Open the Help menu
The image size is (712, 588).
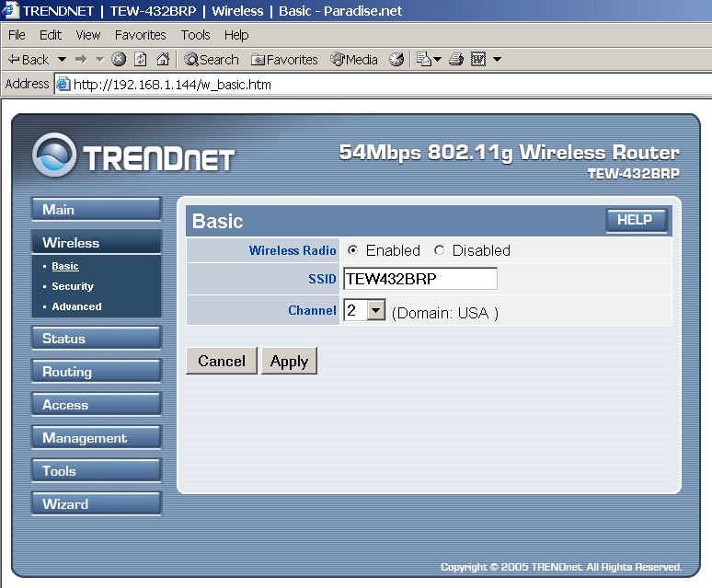[236, 35]
